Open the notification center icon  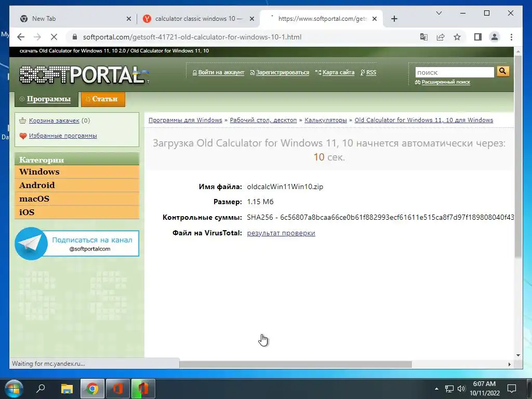tap(512, 389)
